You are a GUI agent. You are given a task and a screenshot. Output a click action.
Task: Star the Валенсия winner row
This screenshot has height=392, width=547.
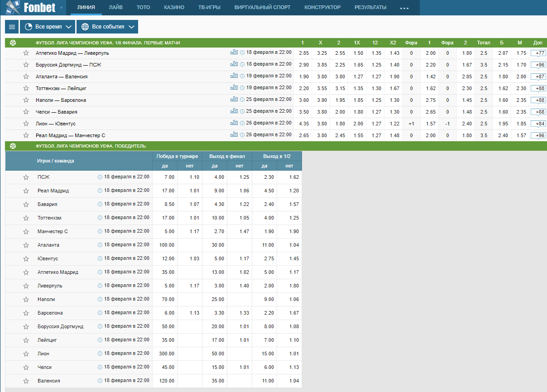pos(26,381)
